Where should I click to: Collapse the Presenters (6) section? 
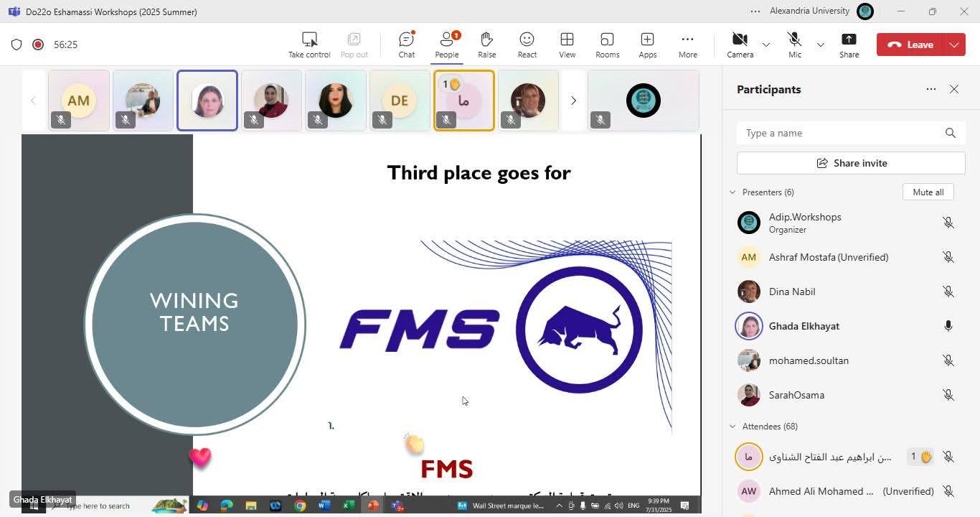click(732, 192)
